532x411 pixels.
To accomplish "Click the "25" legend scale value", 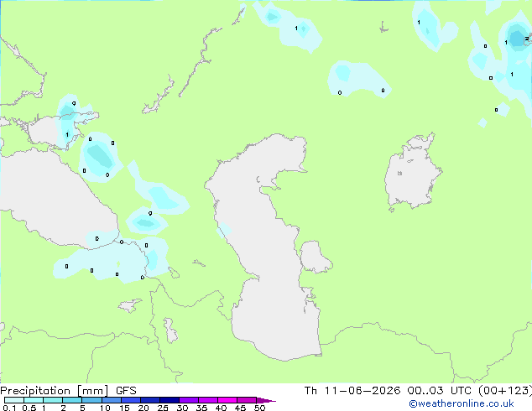I will 163,408.
